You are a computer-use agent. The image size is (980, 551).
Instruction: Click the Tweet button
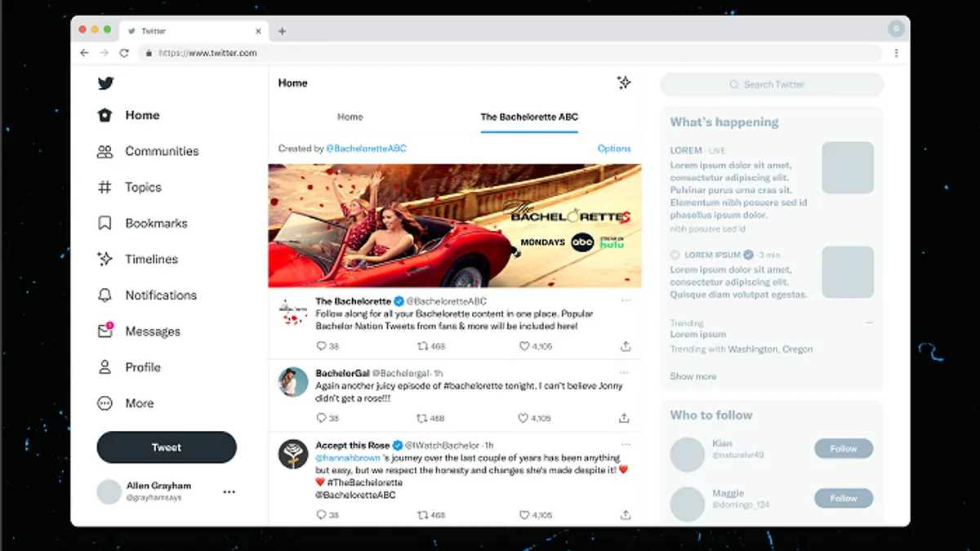coord(167,447)
